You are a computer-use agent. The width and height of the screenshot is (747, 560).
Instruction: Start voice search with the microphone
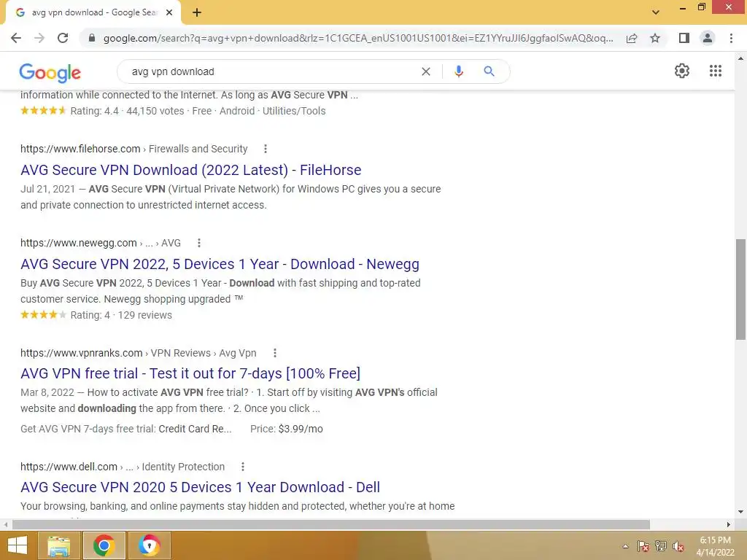pos(459,71)
